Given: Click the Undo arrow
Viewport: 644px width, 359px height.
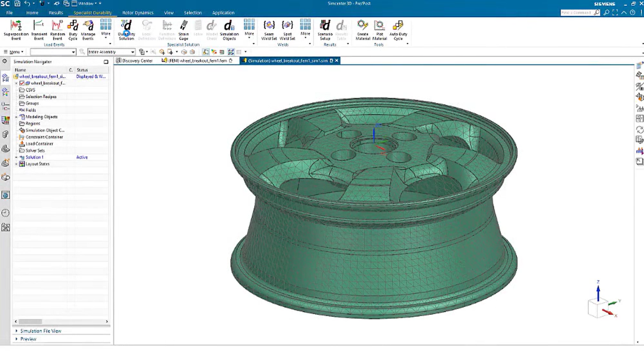Looking at the screenshot, I should 27,3.
